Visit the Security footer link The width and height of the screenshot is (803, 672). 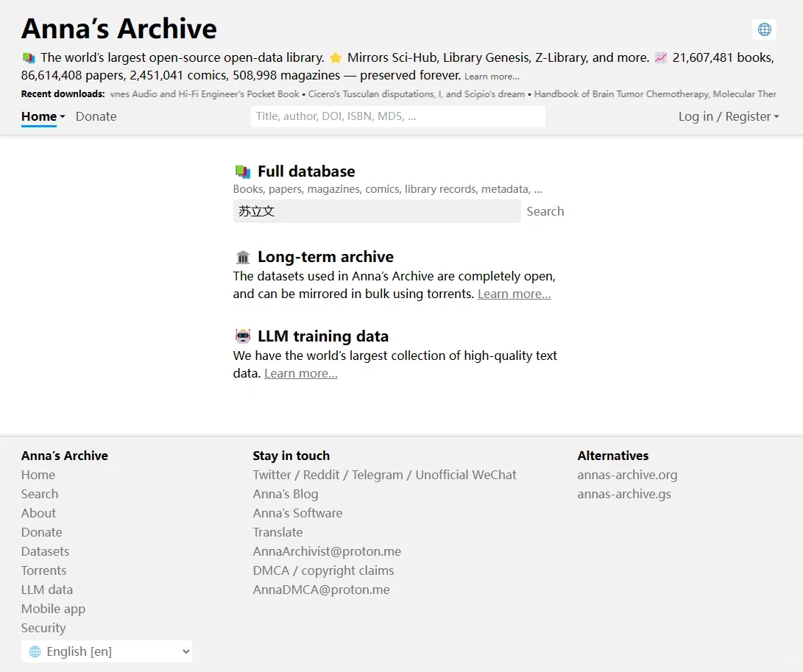coord(43,628)
